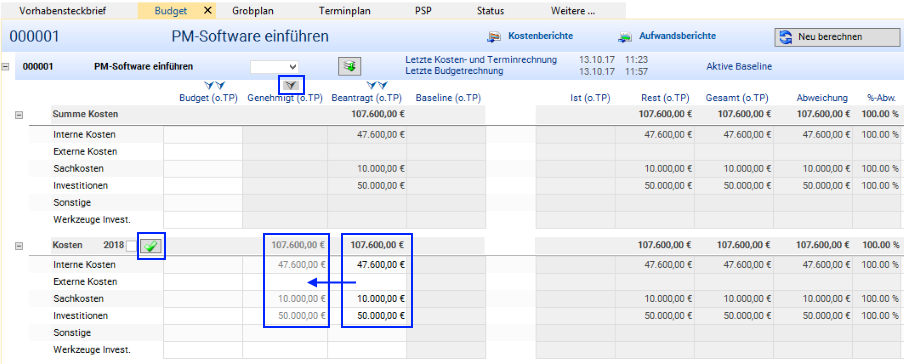Switch to the Terminplan tab
The width and height of the screenshot is (904, 364).
click(x=345, y=10)
